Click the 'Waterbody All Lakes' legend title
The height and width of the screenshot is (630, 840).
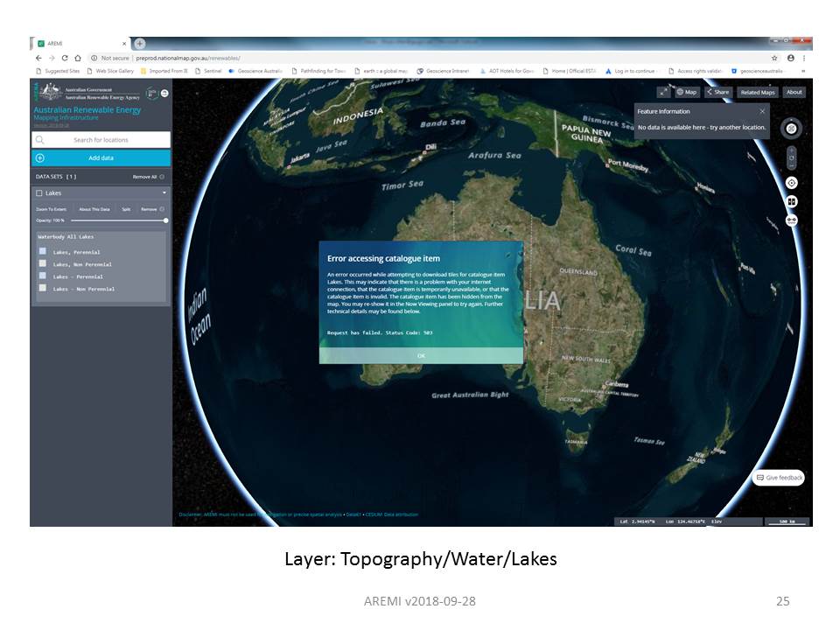point(66,237)
